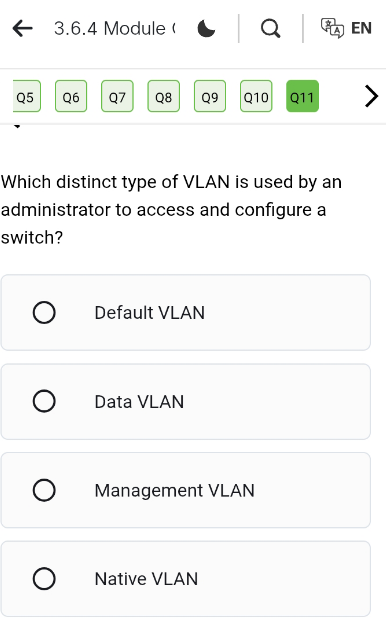
Task: Select the Data VLAN radio button
Action: click(x=44, y=401)
